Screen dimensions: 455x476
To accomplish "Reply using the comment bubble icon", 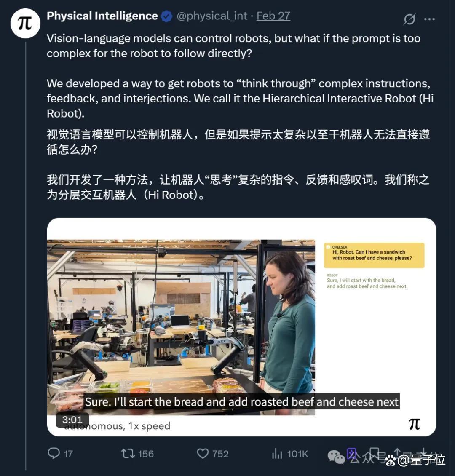I will point(54,453).
